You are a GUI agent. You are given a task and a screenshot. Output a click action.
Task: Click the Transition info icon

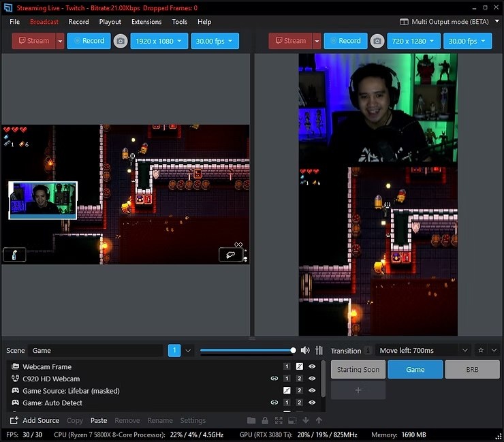368,350
